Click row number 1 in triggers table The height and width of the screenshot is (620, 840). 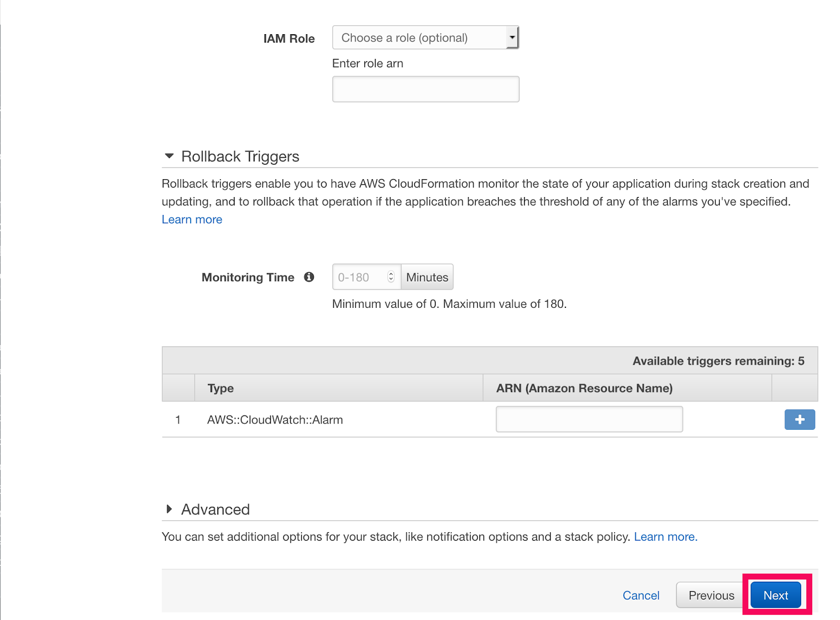(178, 420)
